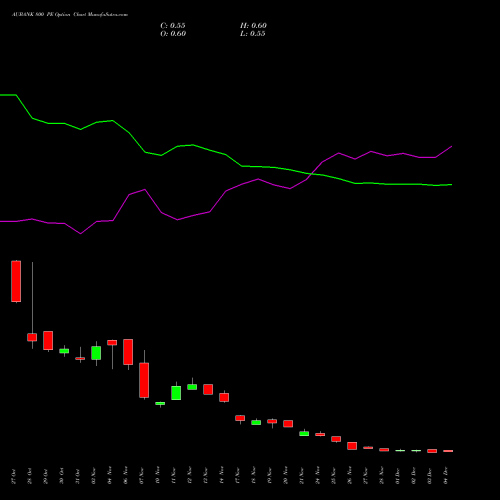Click the 27 Oct date label
Image resolution: width=500 pixels, height=500 pixels.
14,476
